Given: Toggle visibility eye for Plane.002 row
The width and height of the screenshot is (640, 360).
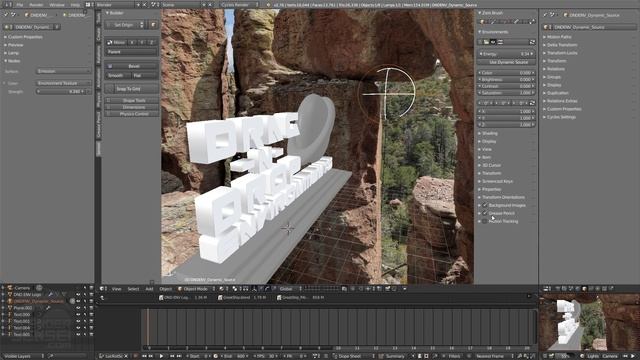Looking at the screenshot, I should pos(78,308).
